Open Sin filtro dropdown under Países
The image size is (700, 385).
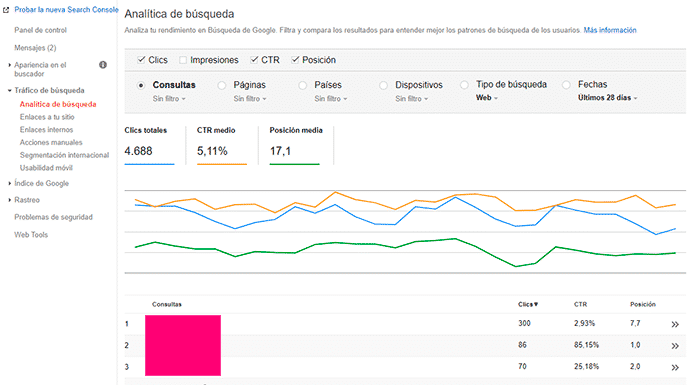[330, 99]
